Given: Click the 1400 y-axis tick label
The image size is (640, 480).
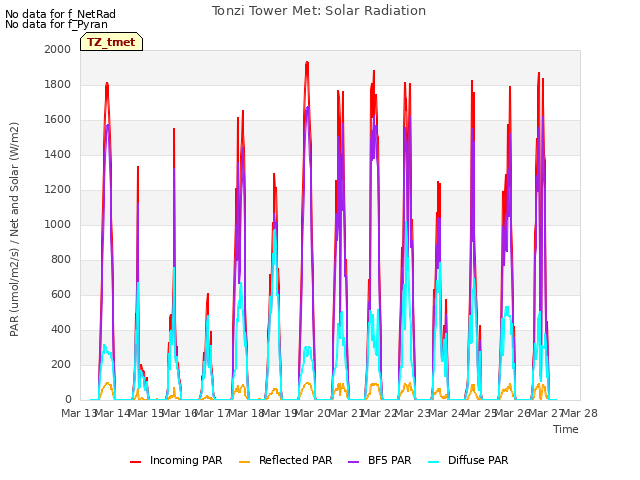Looking at the screenshot, I should (58, 155).
